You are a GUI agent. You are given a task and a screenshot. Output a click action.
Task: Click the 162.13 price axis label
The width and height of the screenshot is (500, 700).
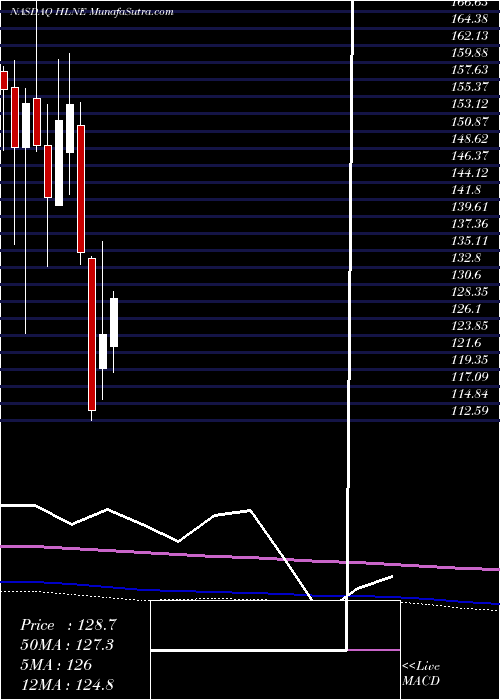click(470, 36)
